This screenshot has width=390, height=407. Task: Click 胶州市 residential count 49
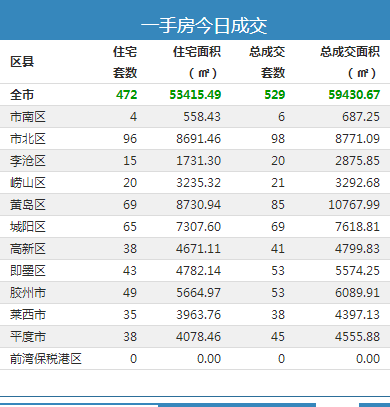(x=130, y=293)
